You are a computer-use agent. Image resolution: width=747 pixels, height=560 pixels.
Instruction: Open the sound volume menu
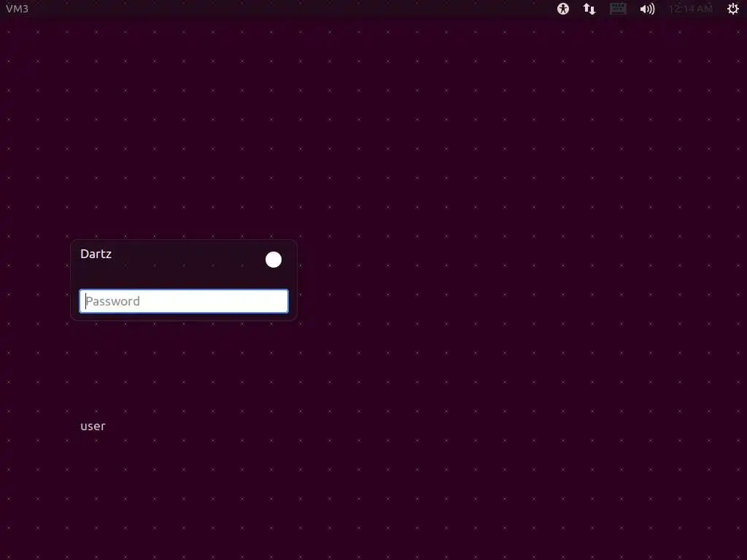point(647,9)
